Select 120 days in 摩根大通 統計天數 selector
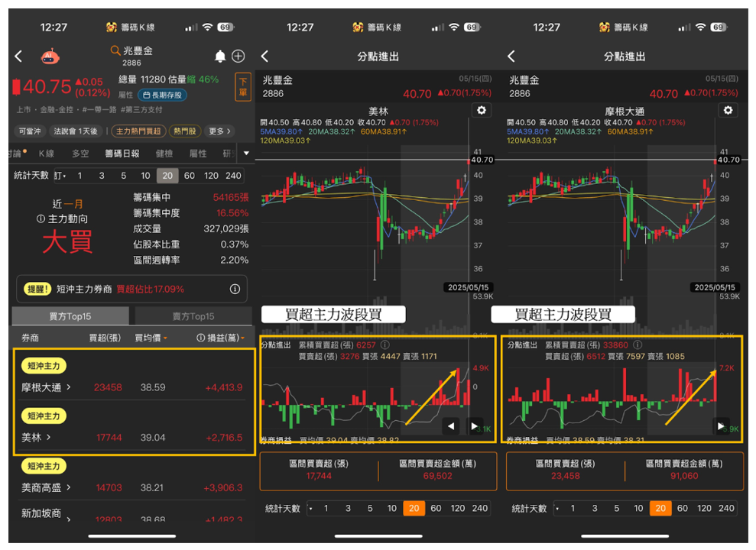The width and height of the screenshot is (756, 550). pyautogui.click(x=704, y=508)
